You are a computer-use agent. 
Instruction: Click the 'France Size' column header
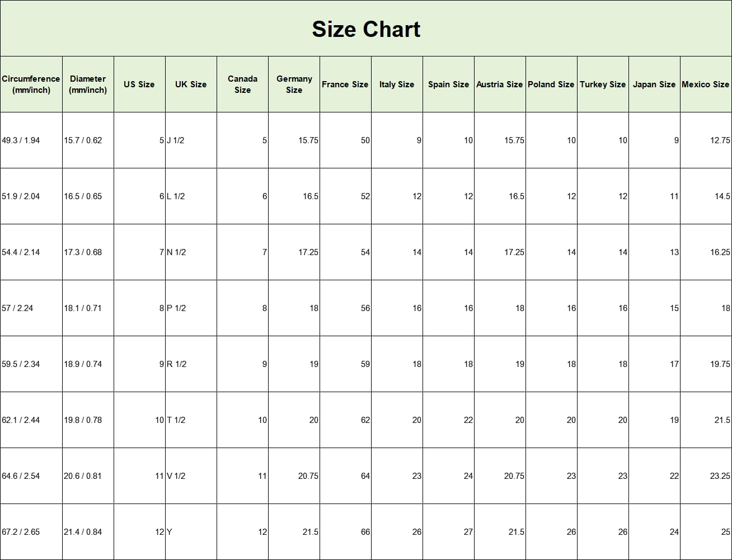[345, 84]
